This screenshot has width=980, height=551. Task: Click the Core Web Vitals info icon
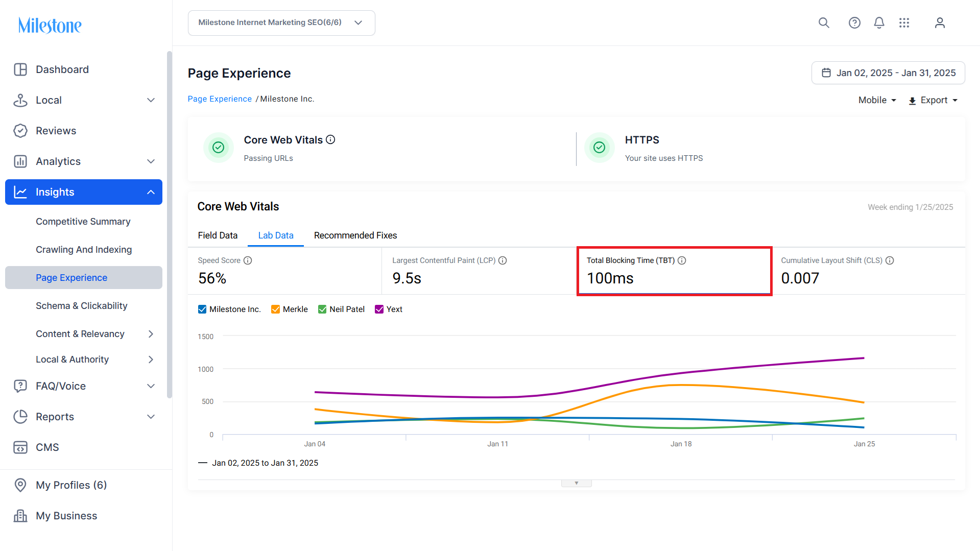[x=330, y=139]
